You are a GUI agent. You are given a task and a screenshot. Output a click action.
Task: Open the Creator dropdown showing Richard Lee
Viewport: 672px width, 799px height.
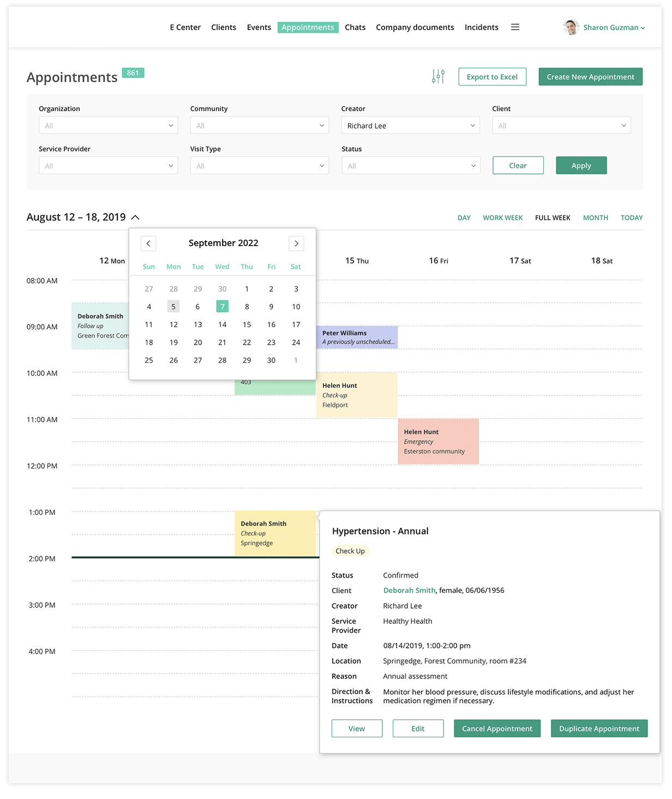(410, 125)
